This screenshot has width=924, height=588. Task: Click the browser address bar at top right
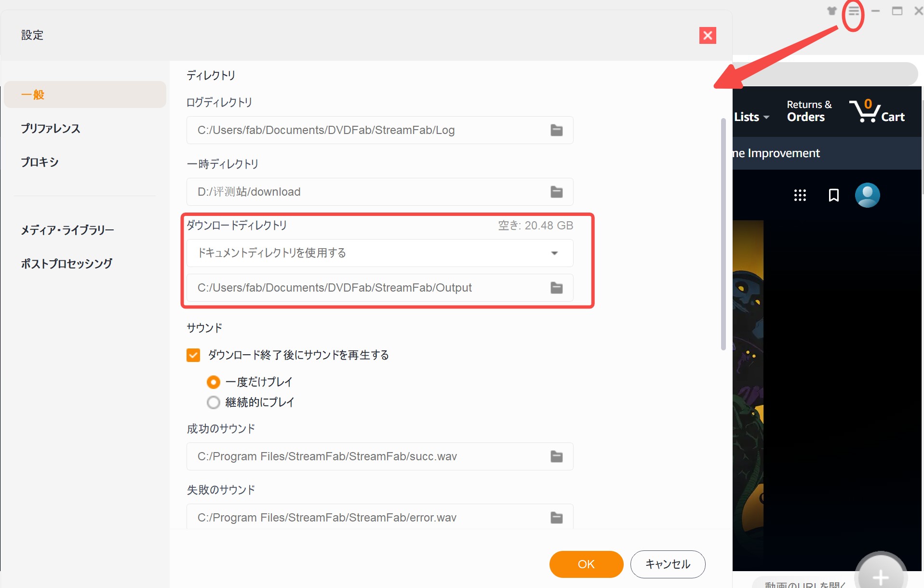[825, 74]
